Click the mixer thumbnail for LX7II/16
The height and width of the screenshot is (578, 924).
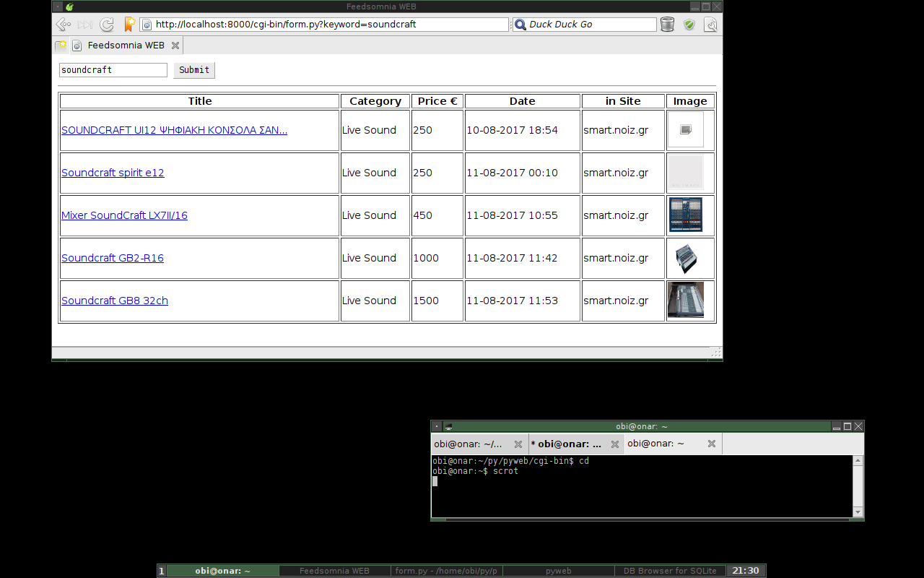(x=686, y=215)
